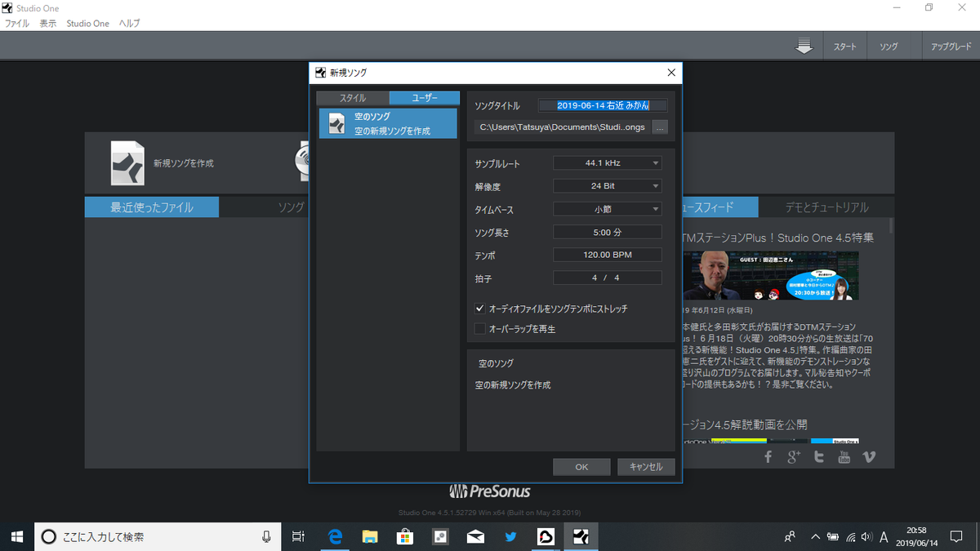Click the 新規ソングを作成 label on start page
Viewport: 980px width, 551px height.
[184, 163]
